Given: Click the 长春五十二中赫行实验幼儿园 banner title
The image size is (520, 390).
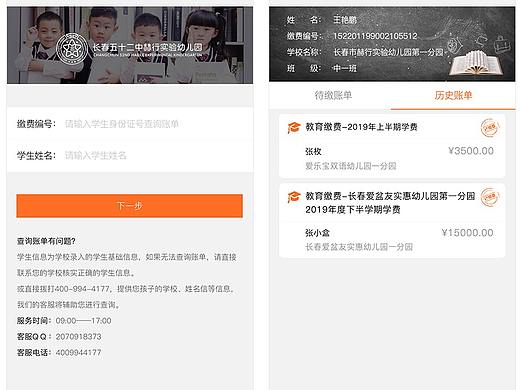Looking at the screenshot, I should [x=147, y=47].
